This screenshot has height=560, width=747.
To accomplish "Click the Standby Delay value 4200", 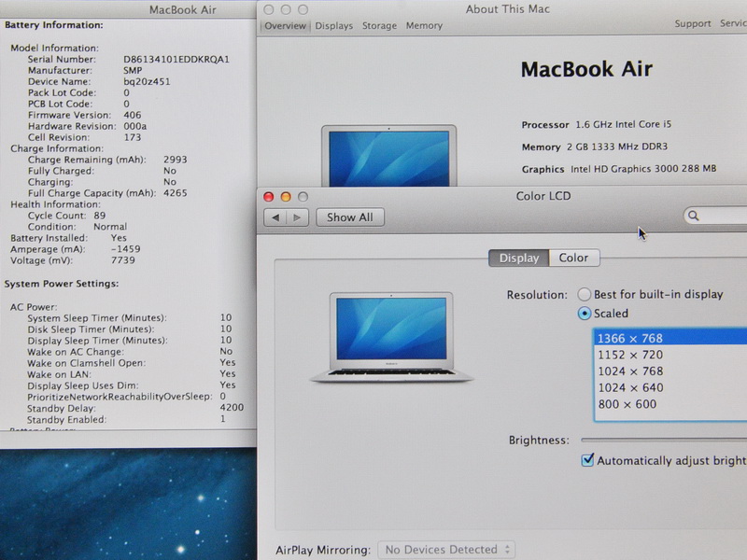I will tap(232, 408).
